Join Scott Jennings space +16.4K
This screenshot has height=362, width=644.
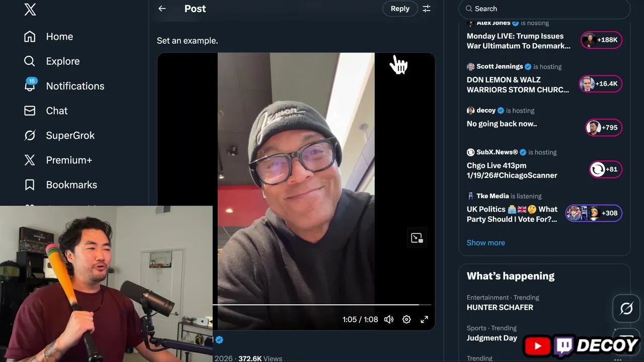click(601, 84)
